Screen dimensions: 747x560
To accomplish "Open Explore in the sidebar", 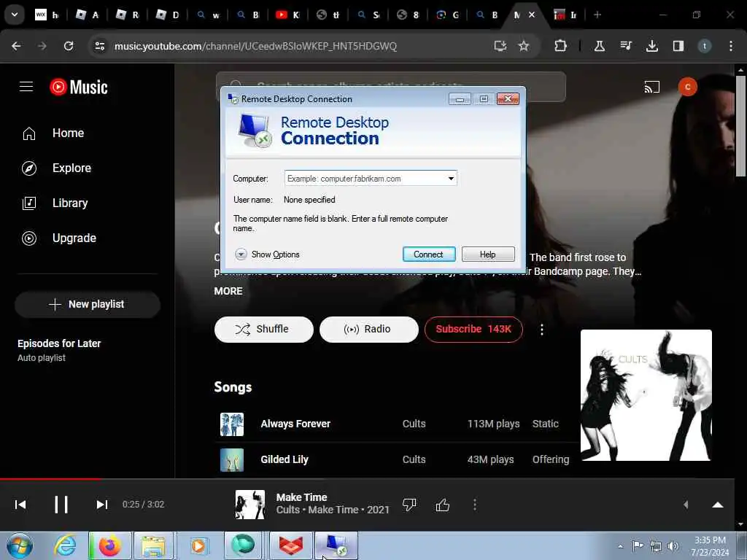I will click(x=71, y=168).
